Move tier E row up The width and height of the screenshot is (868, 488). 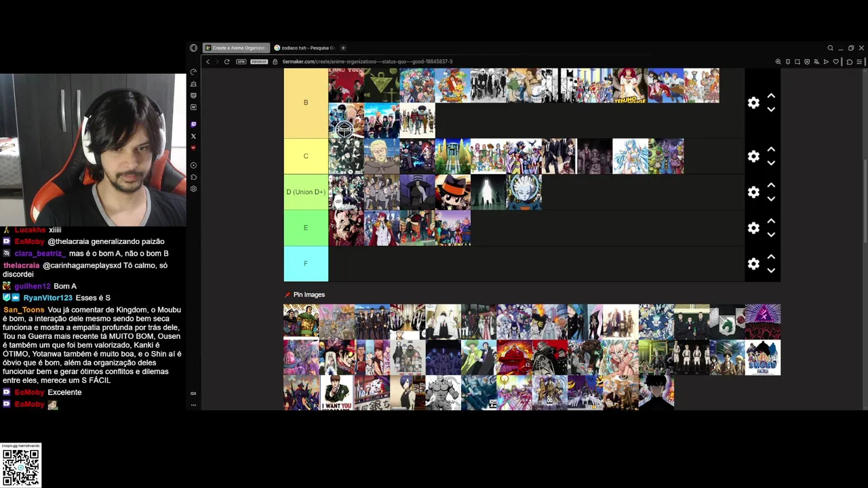click(771, 221)
